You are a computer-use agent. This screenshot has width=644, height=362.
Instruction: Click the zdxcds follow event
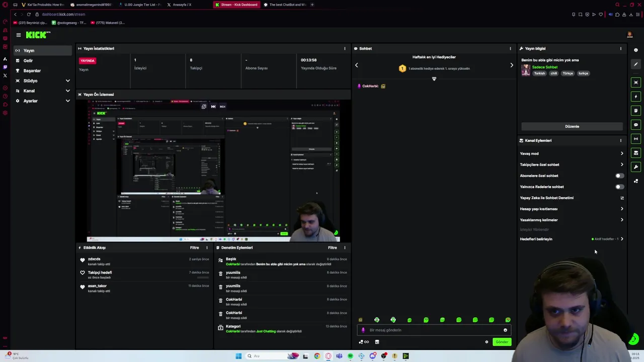pos(143,261)
